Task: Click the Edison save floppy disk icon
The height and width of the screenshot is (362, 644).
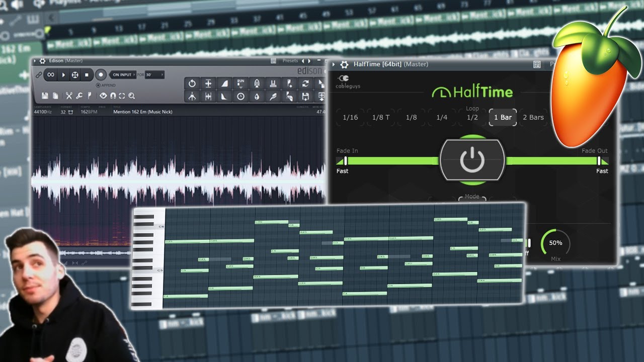Action: tap(45, 96)
